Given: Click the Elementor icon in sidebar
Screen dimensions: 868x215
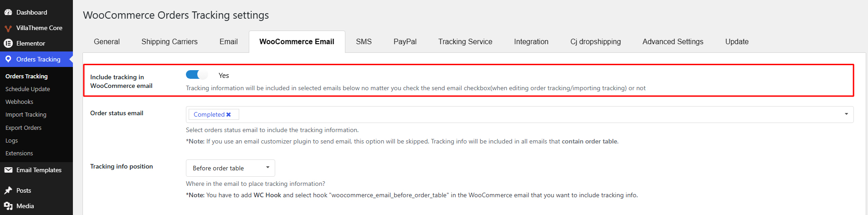Looking at the screenshot, I should click(8, 43).
